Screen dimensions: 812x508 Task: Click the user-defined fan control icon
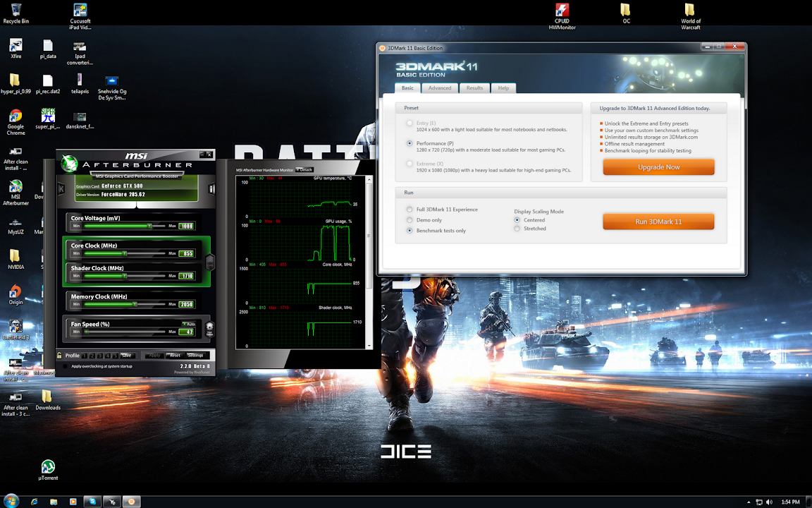tap(210, 329)
